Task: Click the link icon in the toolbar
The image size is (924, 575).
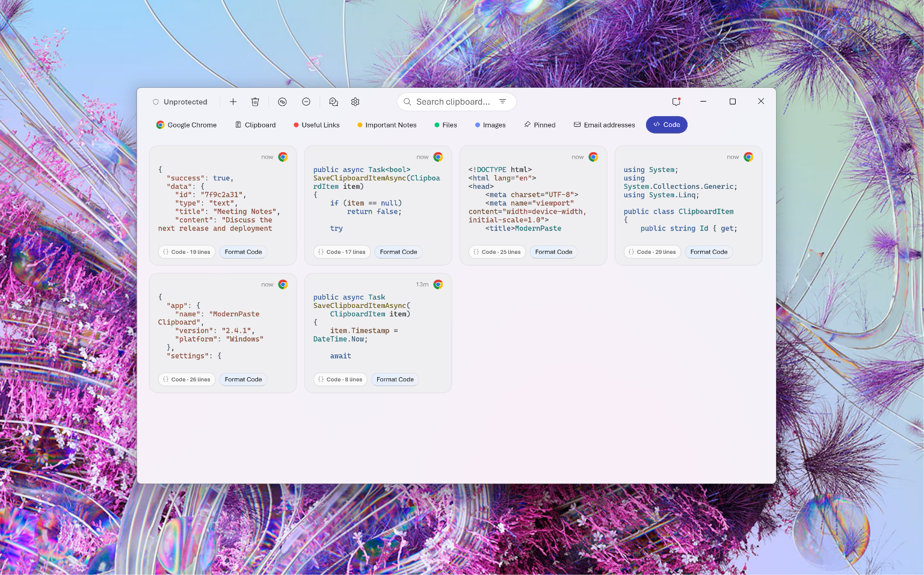Action: [x=282, y=102]
